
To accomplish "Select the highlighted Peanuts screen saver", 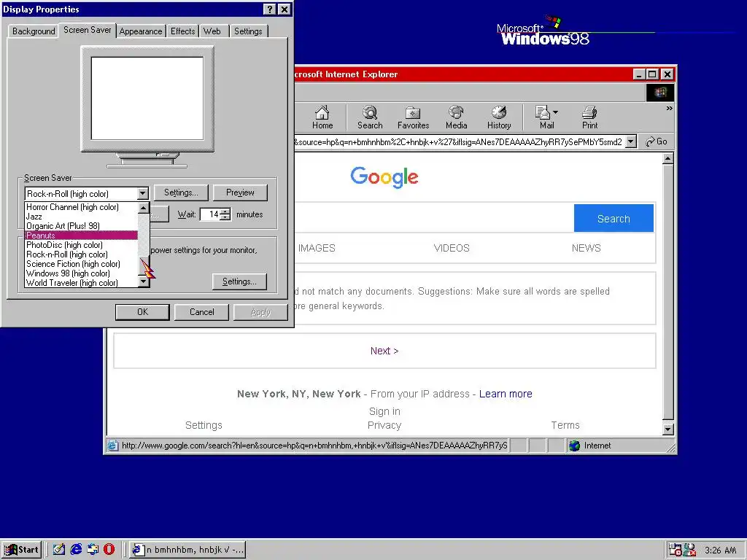I will click(81, 236).
